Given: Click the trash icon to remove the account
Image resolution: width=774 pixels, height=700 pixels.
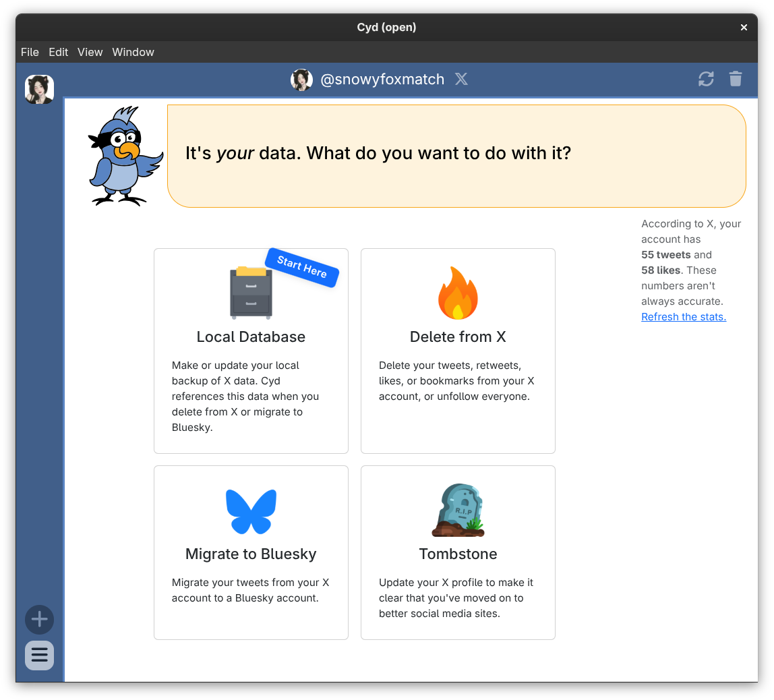Looking at the screenshot, I should 736,79.
